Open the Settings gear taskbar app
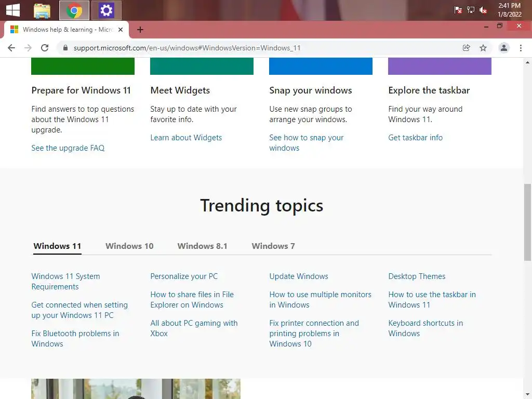The image size is (532, 399). click(x=106, y=10)
